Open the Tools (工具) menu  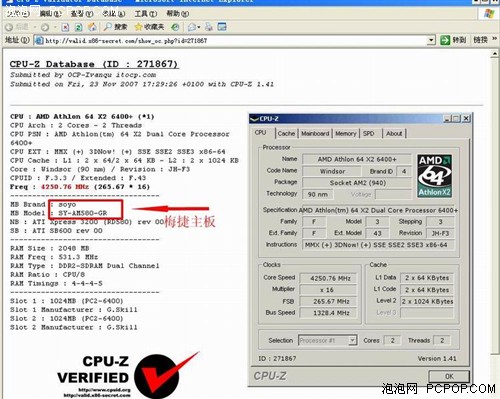coord(146,14)
